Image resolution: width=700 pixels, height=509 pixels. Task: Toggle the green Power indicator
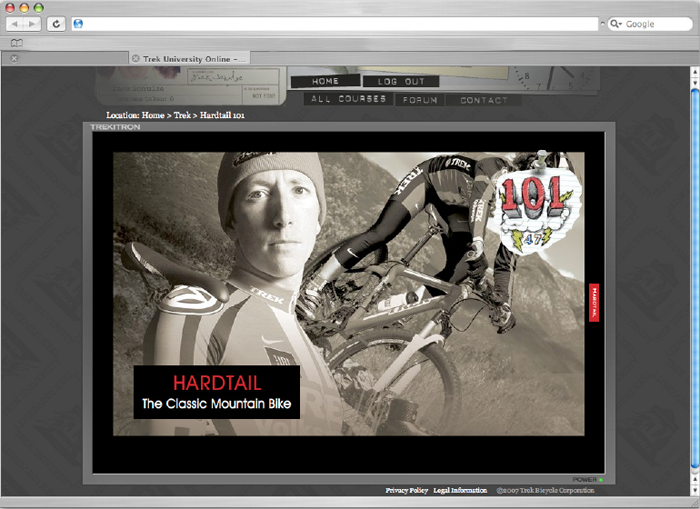(601, 480)
